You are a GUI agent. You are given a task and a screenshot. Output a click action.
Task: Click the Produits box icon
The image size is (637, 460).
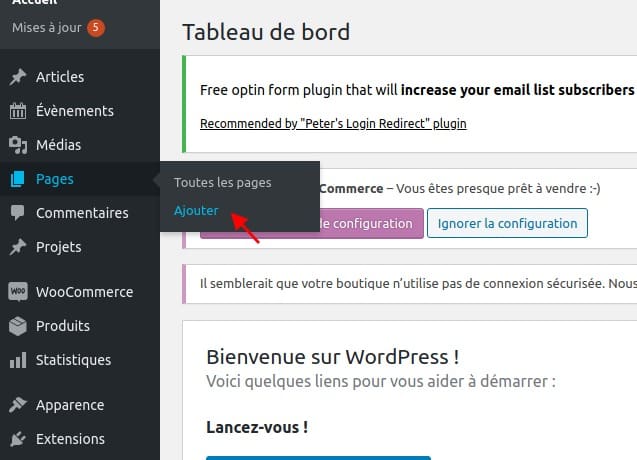(18, 326)
